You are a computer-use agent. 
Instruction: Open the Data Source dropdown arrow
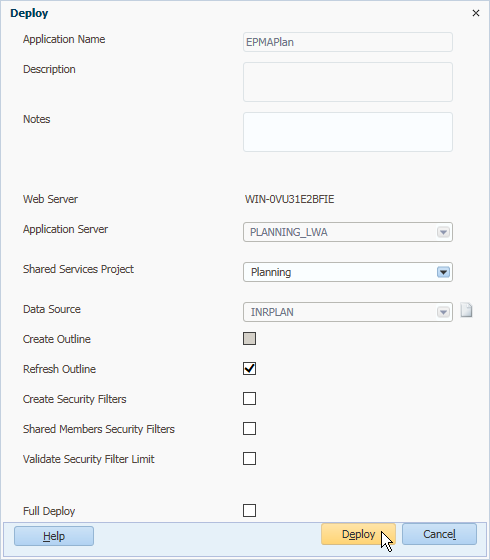[443, 312]
